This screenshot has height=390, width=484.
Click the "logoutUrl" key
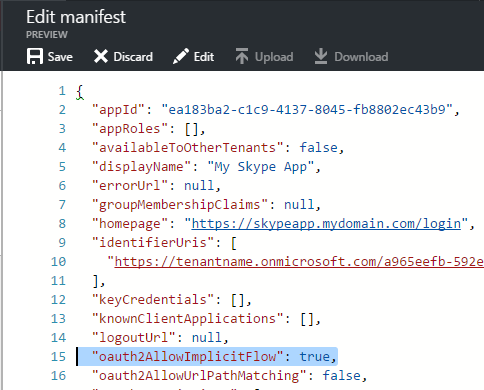pyautogui.click(x=134, y=338)
